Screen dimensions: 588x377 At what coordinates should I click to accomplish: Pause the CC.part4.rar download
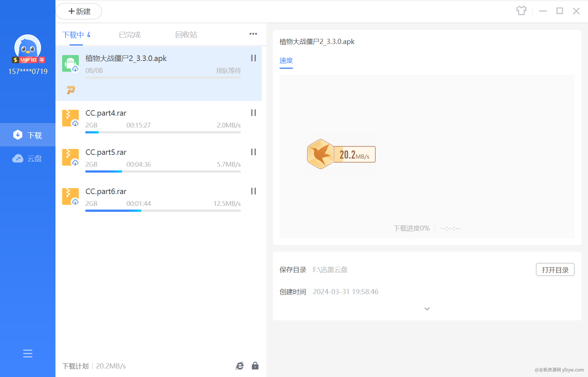pos(253,113)
